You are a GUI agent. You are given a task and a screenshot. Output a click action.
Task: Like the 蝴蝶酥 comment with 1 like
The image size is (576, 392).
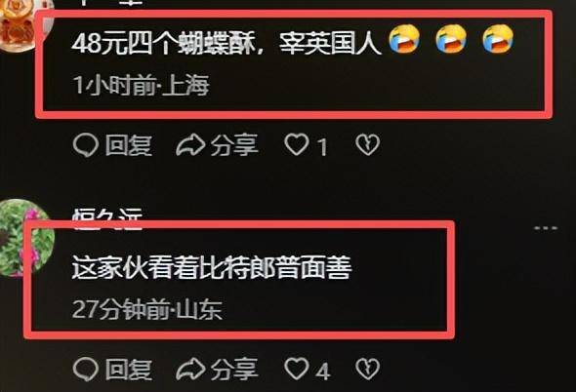(x=297, y=144)
